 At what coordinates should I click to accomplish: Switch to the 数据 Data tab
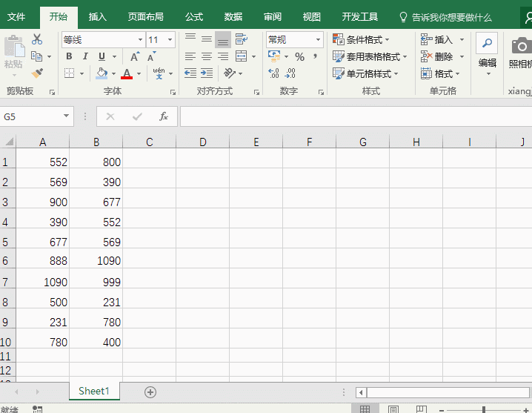[233, 16]
